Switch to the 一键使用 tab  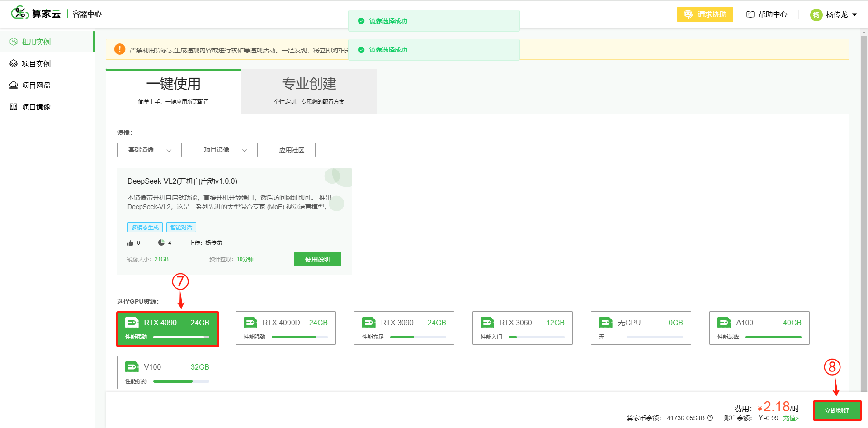click(x=174, y=91)
